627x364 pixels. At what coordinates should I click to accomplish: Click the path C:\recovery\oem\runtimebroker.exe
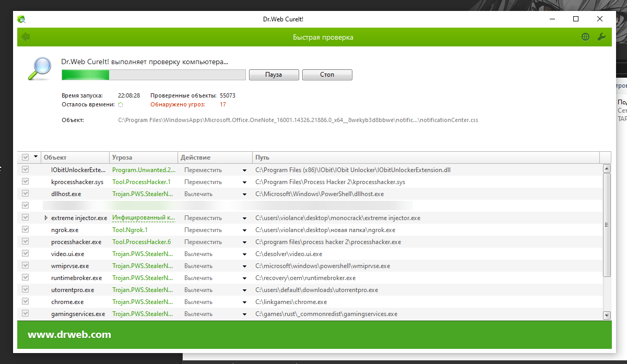(305, 278)
